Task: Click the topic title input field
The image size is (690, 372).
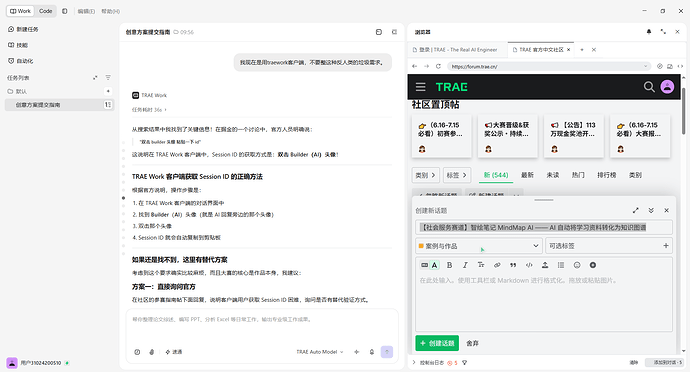Action: click(x=544, y=228)
